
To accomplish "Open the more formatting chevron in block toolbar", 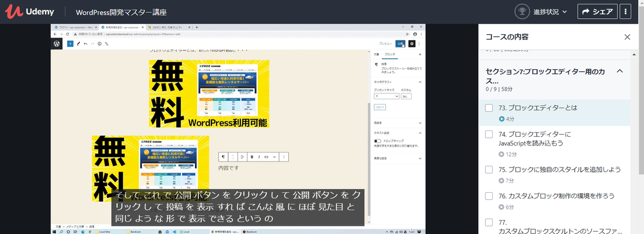I will coord(275,157).
